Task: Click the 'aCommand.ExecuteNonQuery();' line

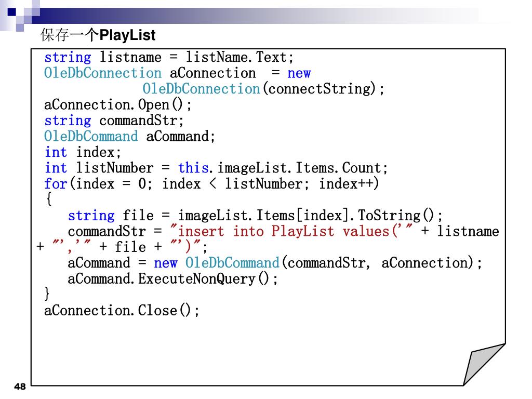Action: 172,279
